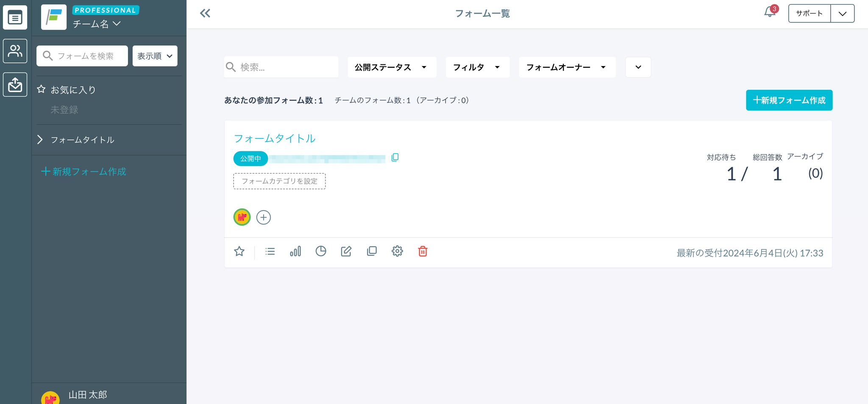Viewport: 868px width, 404px height.
Task: Open the arrow menu next to サポート
Action: point(843,14)
